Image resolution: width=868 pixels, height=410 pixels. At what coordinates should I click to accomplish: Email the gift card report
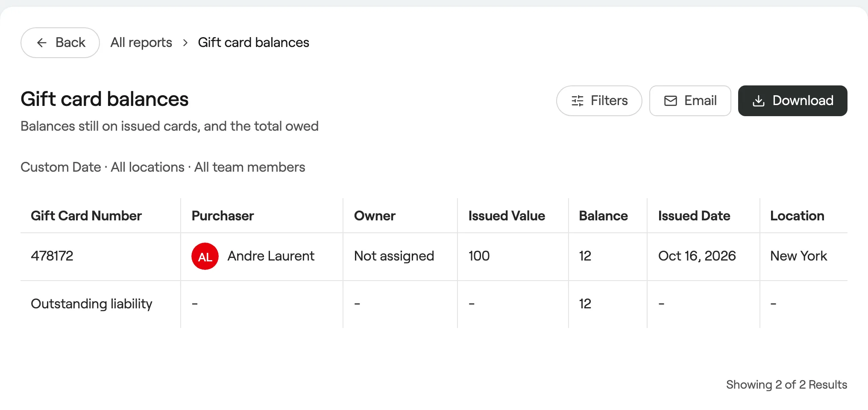click(x=690, y=101)
